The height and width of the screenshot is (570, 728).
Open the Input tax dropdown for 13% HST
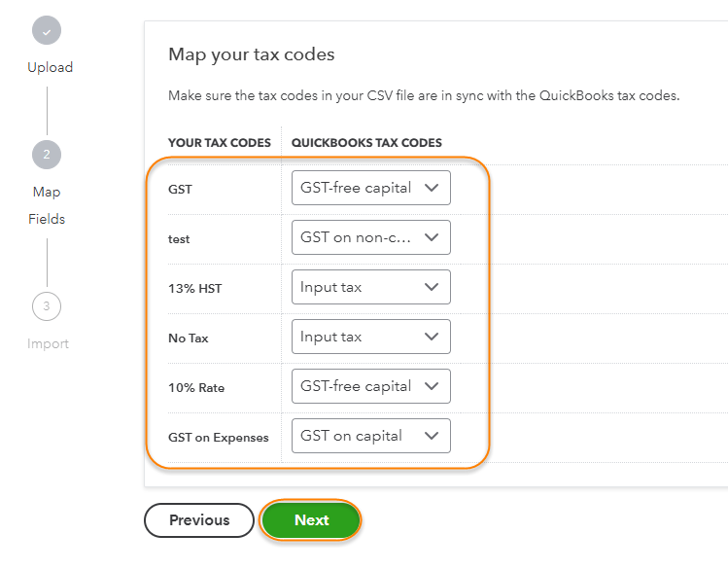click(370, 287)
